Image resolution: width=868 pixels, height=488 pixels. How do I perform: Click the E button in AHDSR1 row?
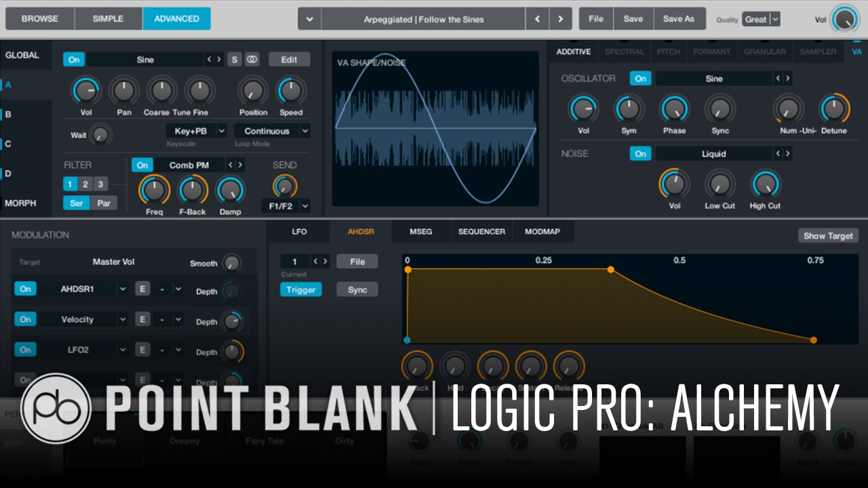pos(142,289)
